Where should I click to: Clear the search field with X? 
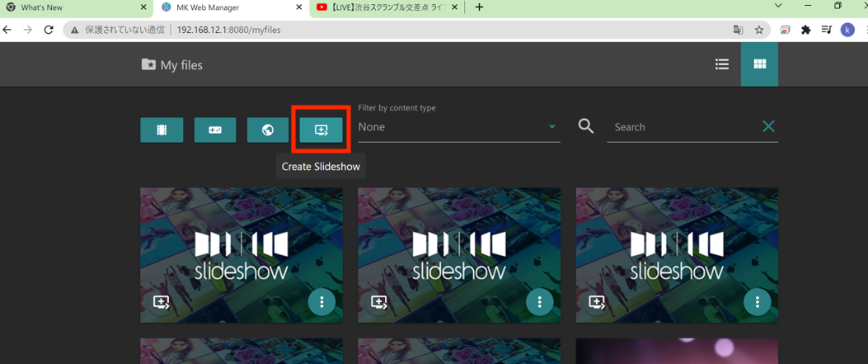click(x=768, y=127)
